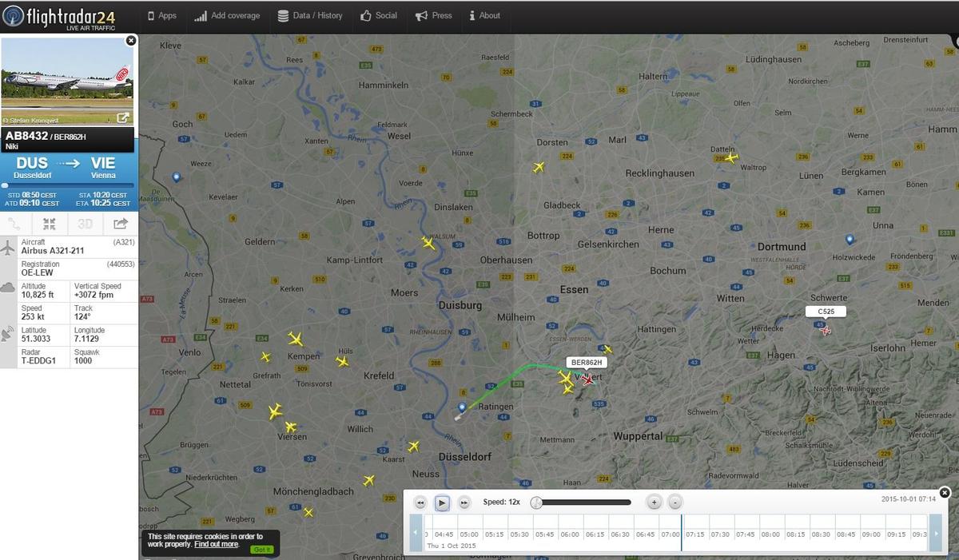Click the Airbus A321-211 aircraft type
This screenshot has height=560, width=959.
[x=52, y=251]
